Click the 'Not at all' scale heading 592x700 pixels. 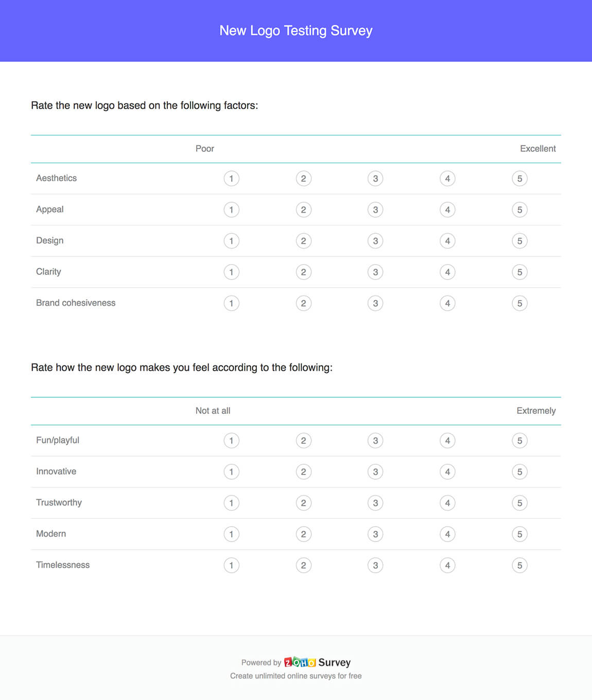[x=213, y=411]
